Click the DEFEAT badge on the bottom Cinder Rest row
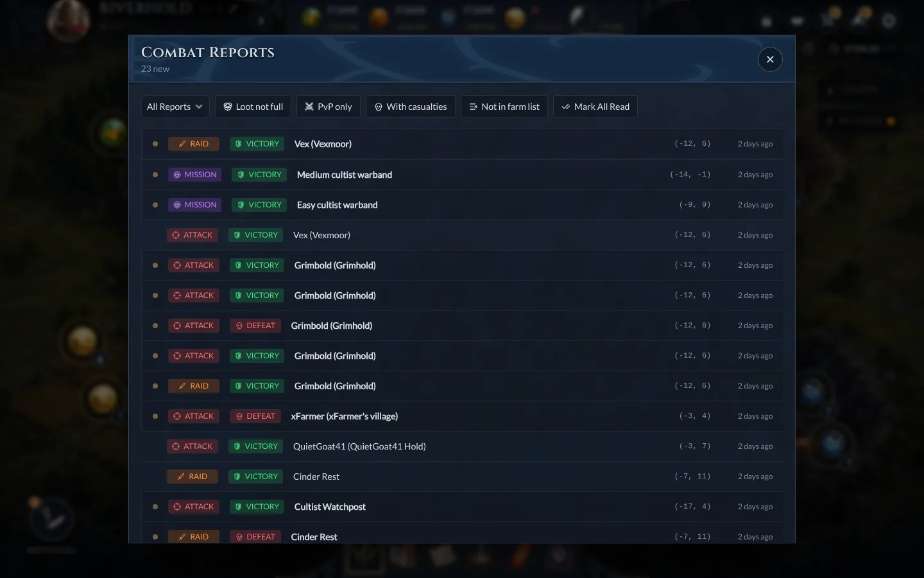The width and height of the screenshot is (924, 578). coord(255,537)
